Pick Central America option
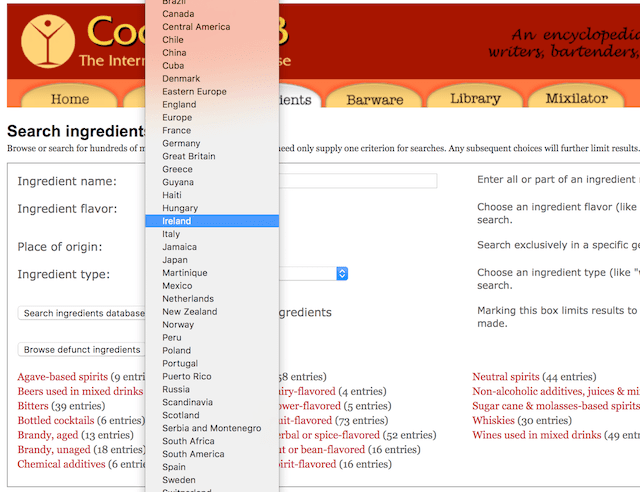Viewport: 640px width, 492px height. (x=212, y=27)
